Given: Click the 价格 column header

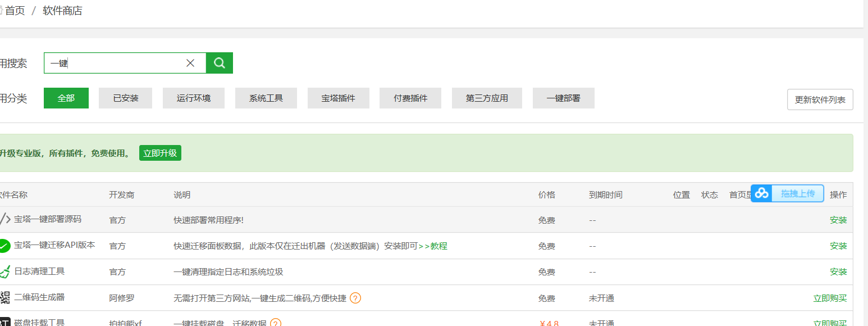Looking at the screenshot, I should tap(547, 194).
